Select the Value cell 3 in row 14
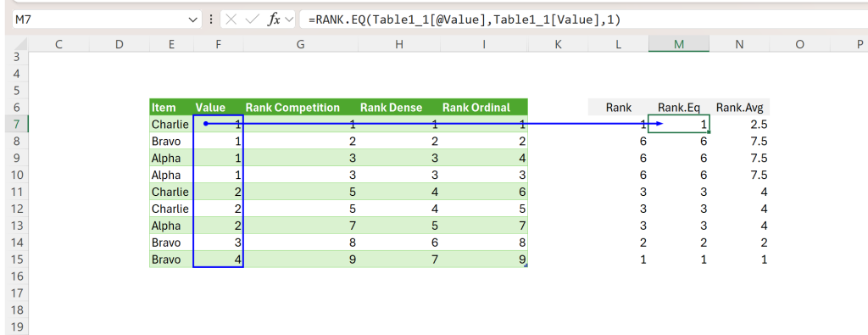This screenshot has width=868, height=335. (x=218, y=243)
